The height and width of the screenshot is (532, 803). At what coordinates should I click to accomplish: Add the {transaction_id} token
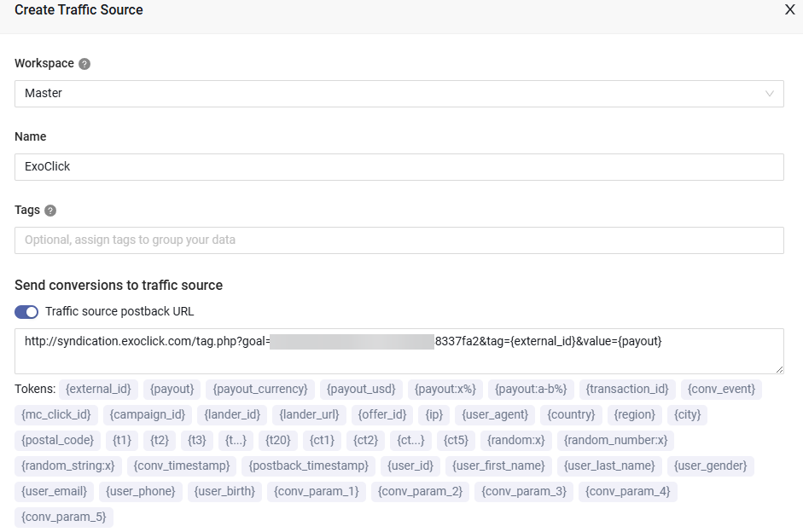pyautogui.click(x=627, y=390)
